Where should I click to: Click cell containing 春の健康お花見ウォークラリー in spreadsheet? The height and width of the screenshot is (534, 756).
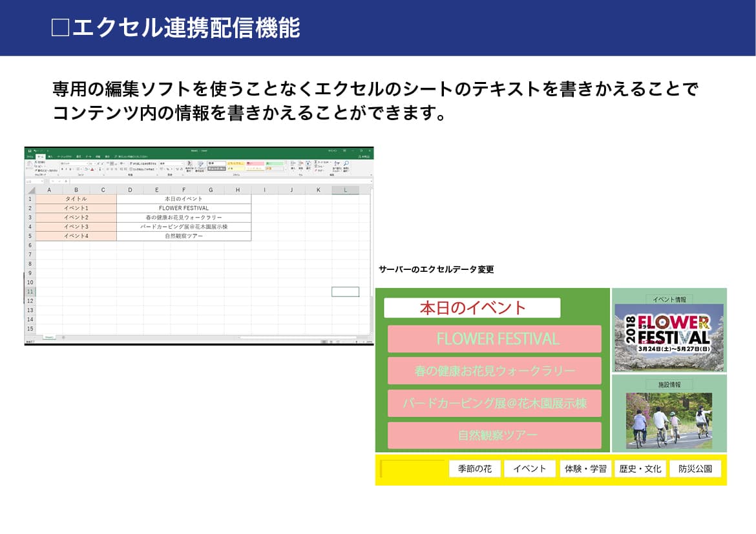(184, 218)
